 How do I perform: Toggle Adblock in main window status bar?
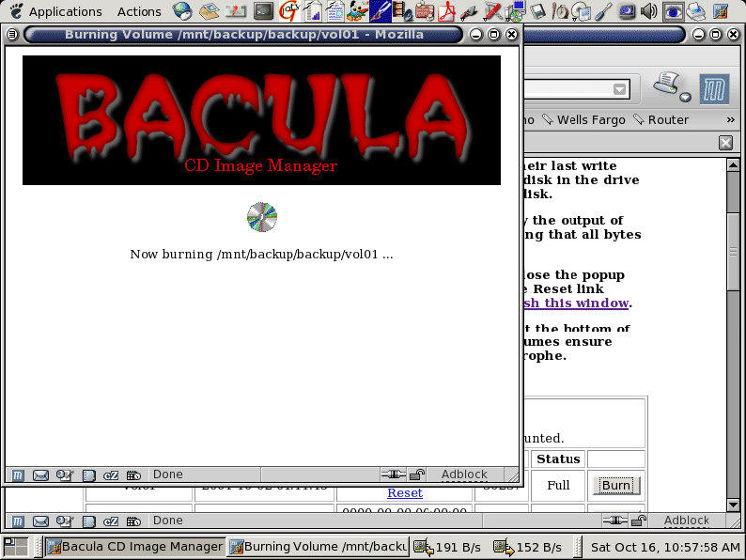click(x=686, y=521)
